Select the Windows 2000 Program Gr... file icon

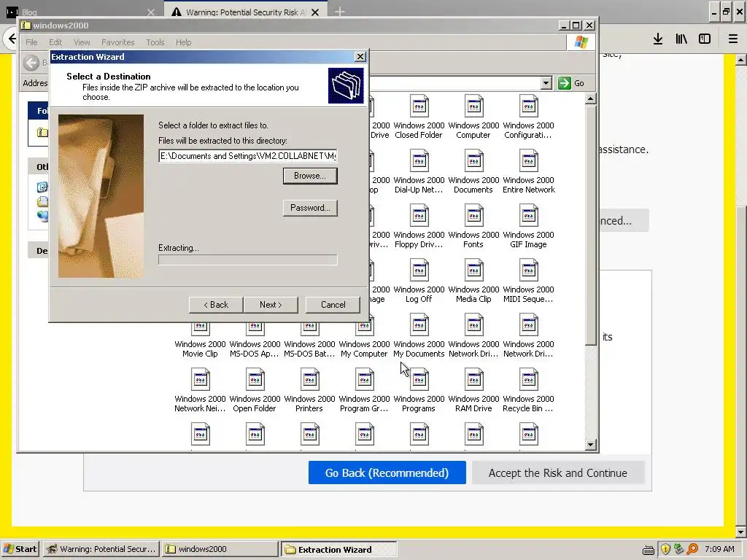pyautogui.click(x=365, y=380)
